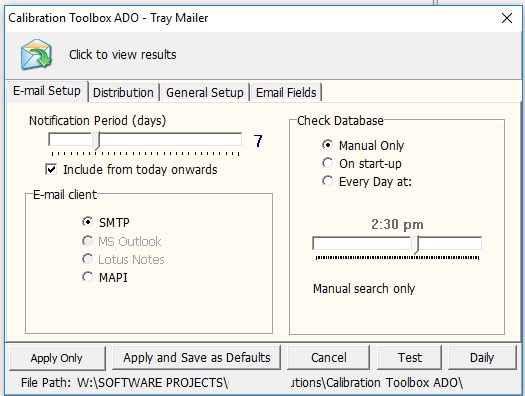
Task: Enable On start-up database check
Action: click(327, 163)
